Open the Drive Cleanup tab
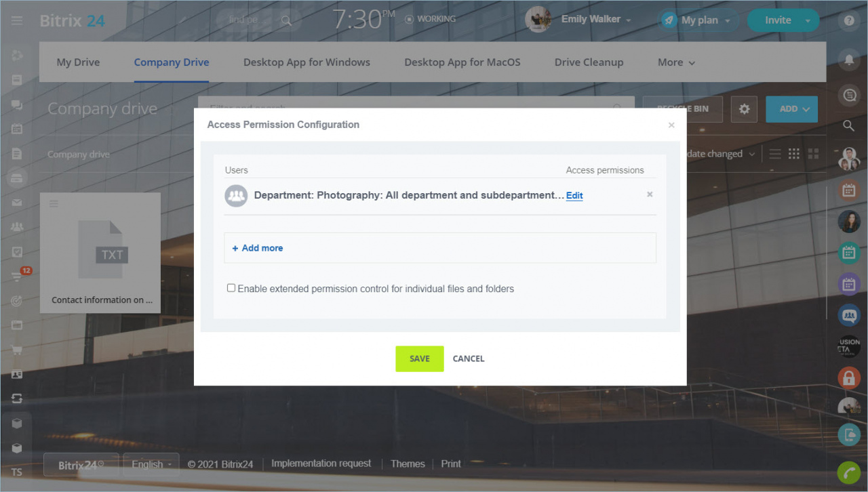868x492 pixels. click(x=589, y=62)
